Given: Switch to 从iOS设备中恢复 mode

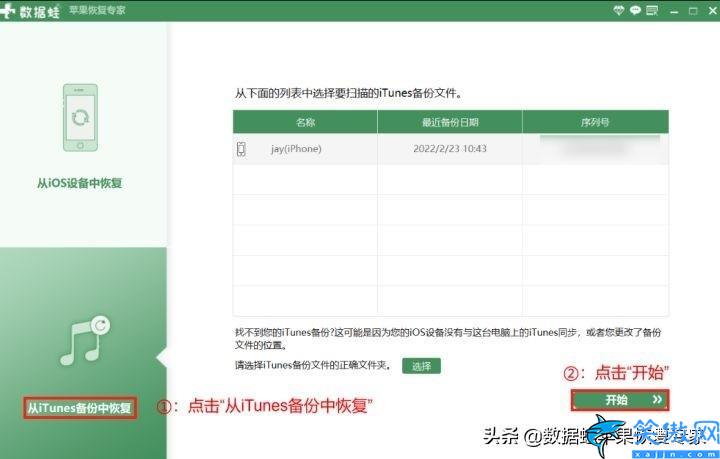Looking at the screenshot, I should (x=79, y=183).
